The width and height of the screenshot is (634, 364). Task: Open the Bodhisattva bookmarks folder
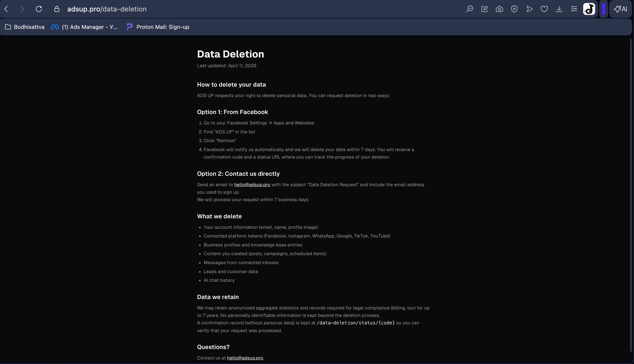25,27
